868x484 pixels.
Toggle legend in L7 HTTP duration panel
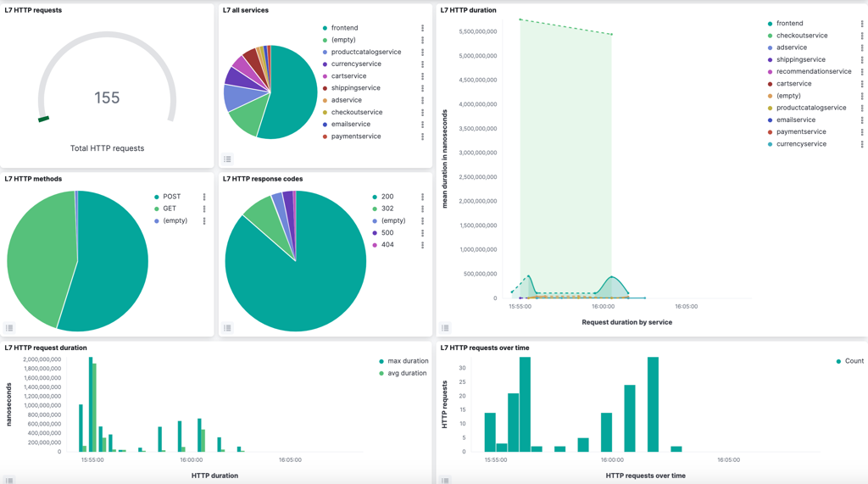pyautogui.click(x=445, y=328)
